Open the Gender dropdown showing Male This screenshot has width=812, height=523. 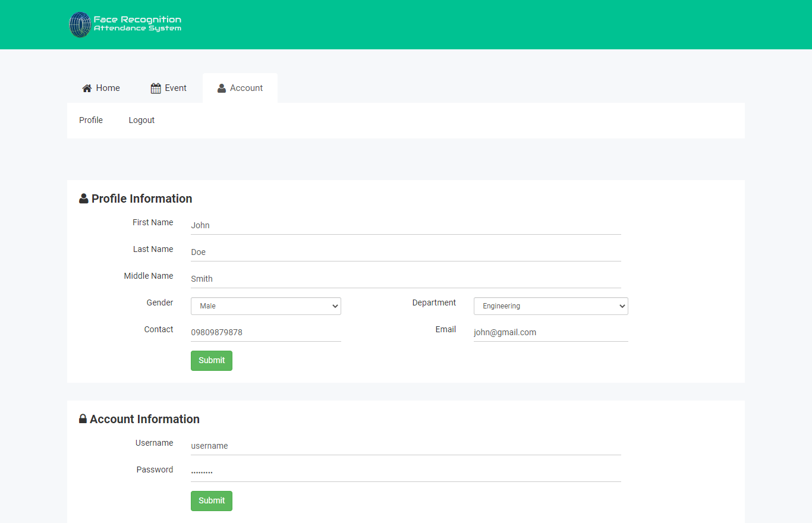pos(266,306)
